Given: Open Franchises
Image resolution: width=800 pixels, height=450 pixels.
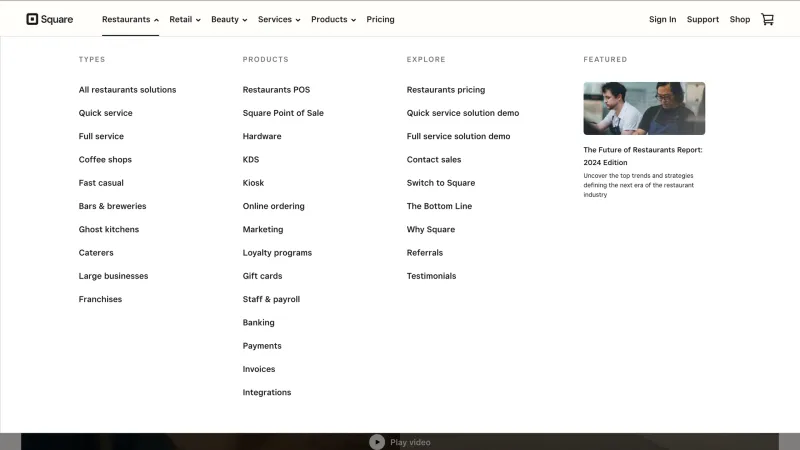Looking at the screenshot, I should click(100, 299).
